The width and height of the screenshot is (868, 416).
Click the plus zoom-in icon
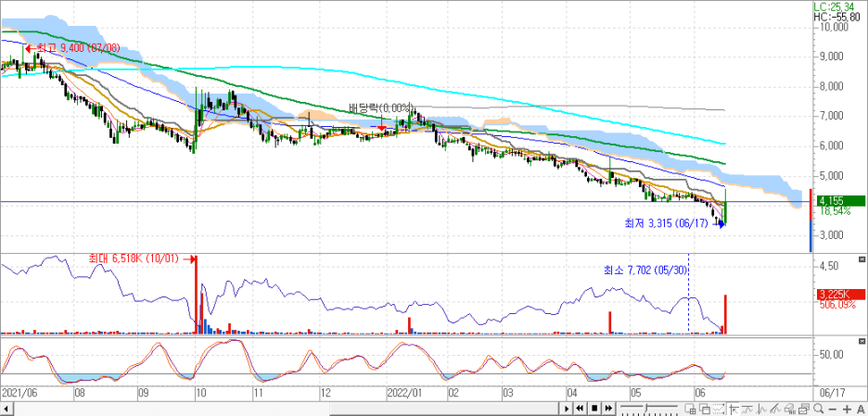[x=847, y=410]
